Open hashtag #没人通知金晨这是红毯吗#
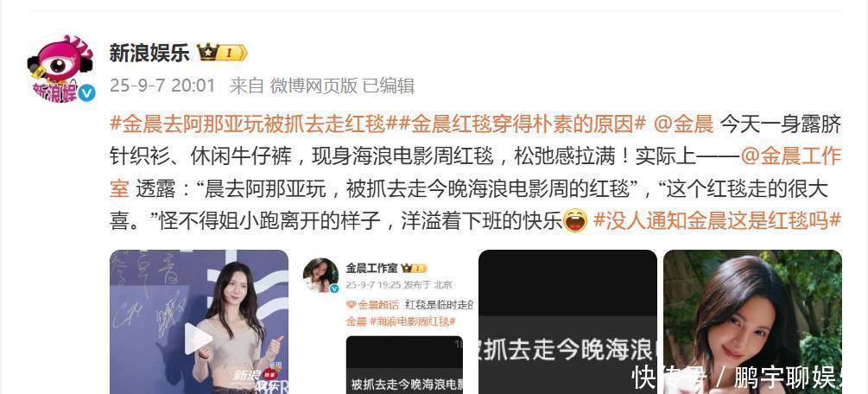The image size is (868, 394). click(718, 220)
